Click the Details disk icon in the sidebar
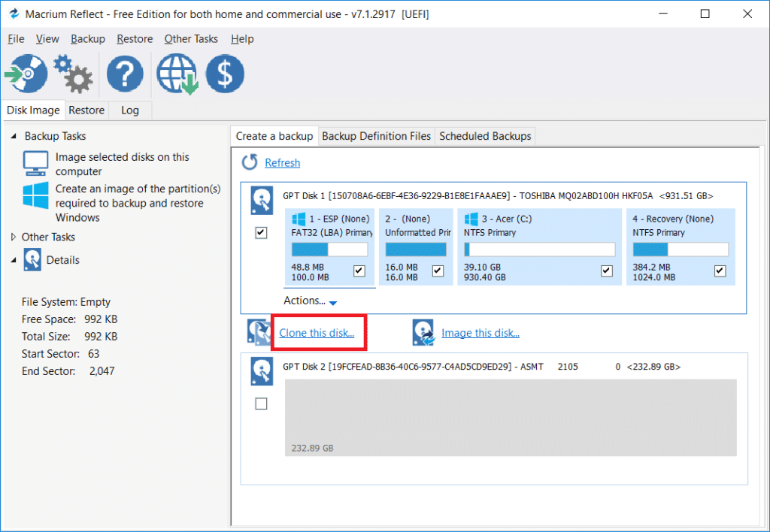This screenshot has width=770, height=532. coord(32,260)
